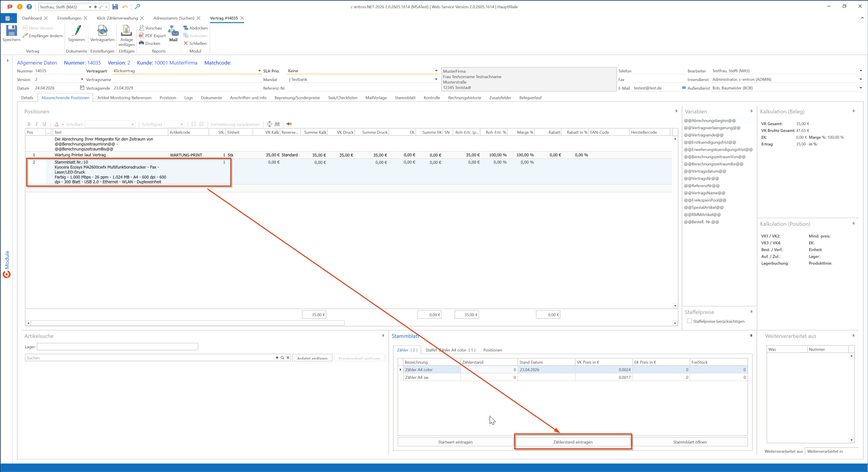Pin the Positionen panel
Screen dimensions: 868x472
(x=676, y=111)
